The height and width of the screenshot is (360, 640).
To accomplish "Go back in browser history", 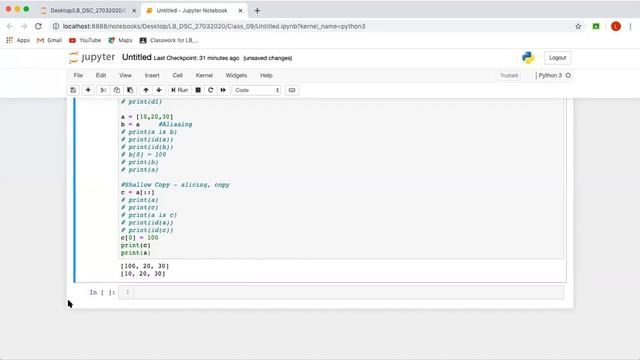I will point(10,26).
